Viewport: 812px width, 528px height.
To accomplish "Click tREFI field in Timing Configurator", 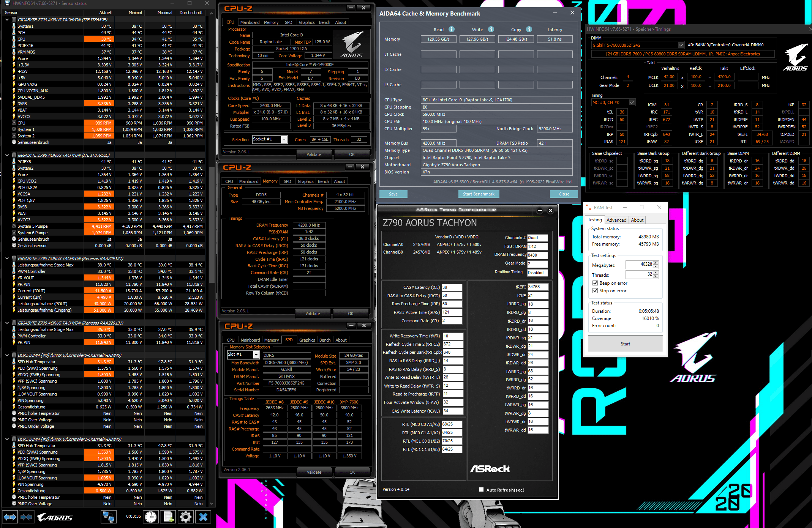I will click(538, 287).
